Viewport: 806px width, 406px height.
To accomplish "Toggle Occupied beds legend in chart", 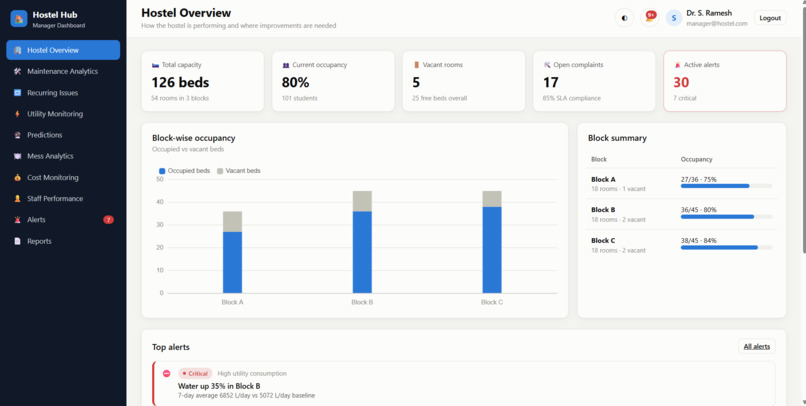I will click(185, 171).
